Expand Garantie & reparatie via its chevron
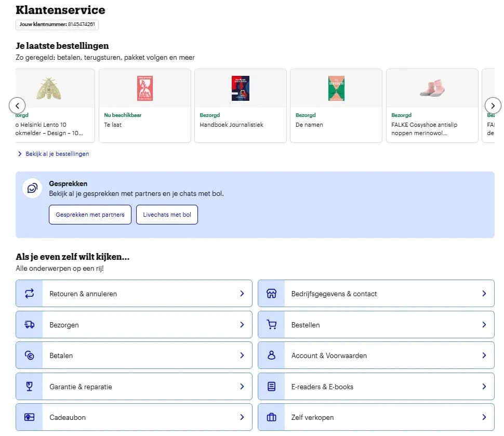504x436 pixels. (x=242, y=386)
